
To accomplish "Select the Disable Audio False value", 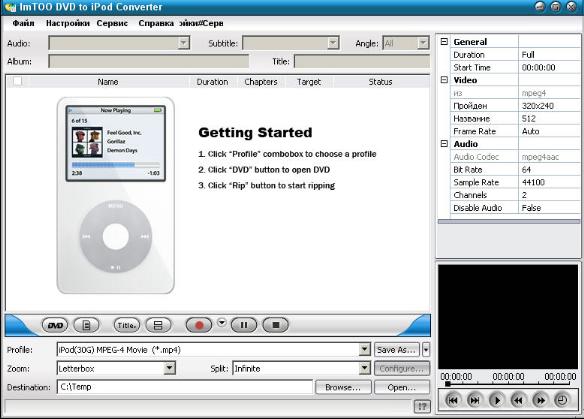I will tap(549, 208).
